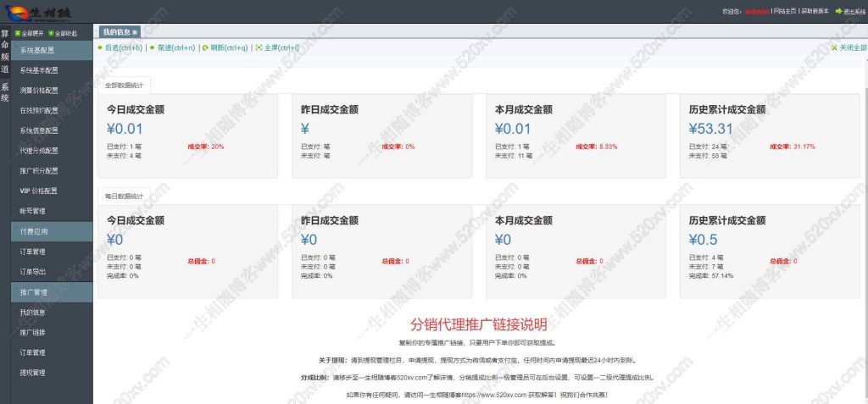Open 推广积分配置 in the sidebar
Viewport: 868px width, 404px height.
pos(39,171)
